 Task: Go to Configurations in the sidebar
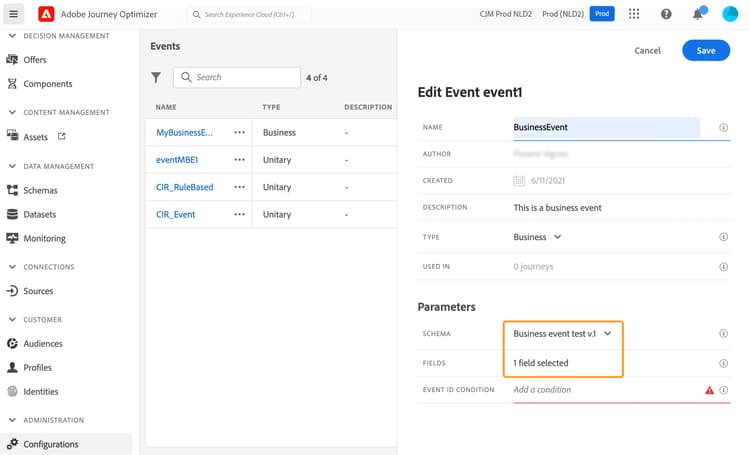[51, 444]
